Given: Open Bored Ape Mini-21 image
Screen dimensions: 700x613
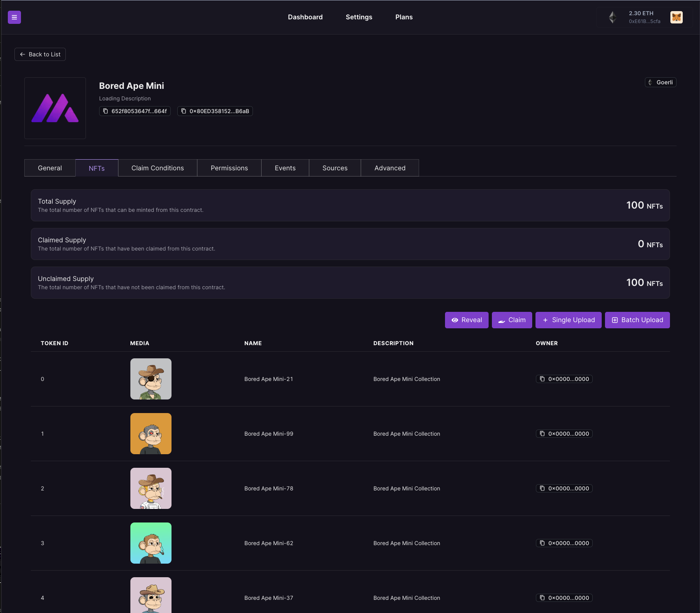Looking at the screenshot, I should point(151,379).
